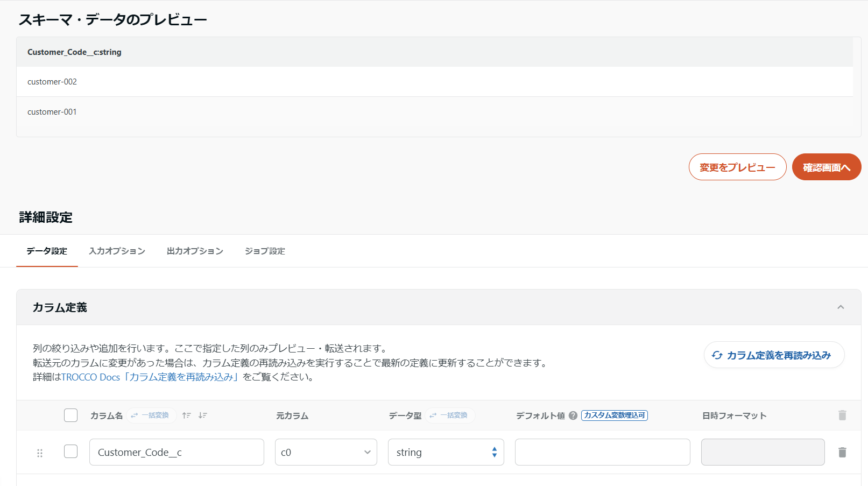The width and height of the screenshot is (868, 486).
Task: Click the Customer_Code__c column name field
Action: [x=177, y=452]
